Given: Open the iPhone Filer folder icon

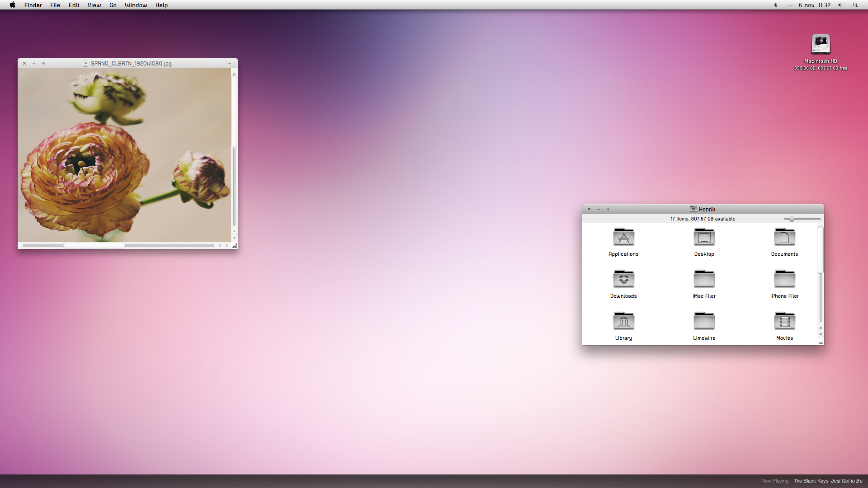Looking at the screenshot, I should (784, 279).
